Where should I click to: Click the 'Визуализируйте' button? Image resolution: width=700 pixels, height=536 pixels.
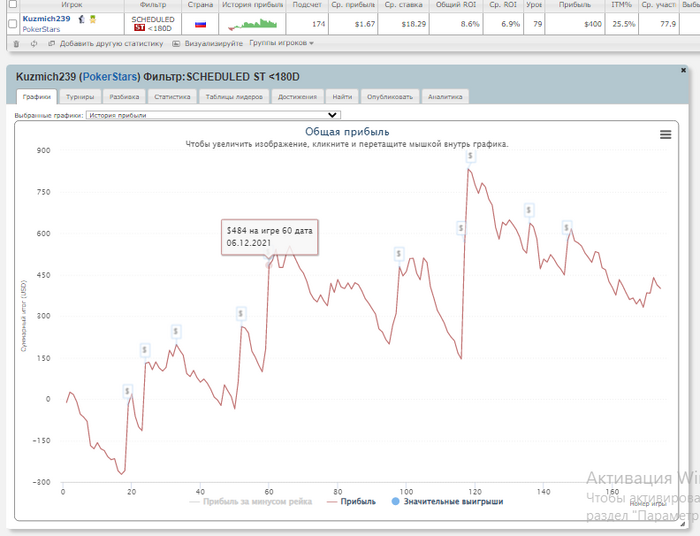tap(208, 43)
